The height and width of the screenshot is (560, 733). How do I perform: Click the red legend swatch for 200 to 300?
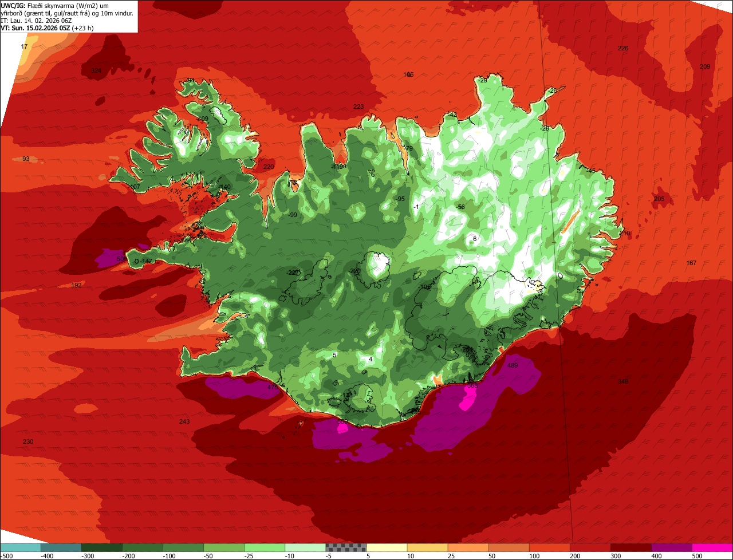point(590,547)
